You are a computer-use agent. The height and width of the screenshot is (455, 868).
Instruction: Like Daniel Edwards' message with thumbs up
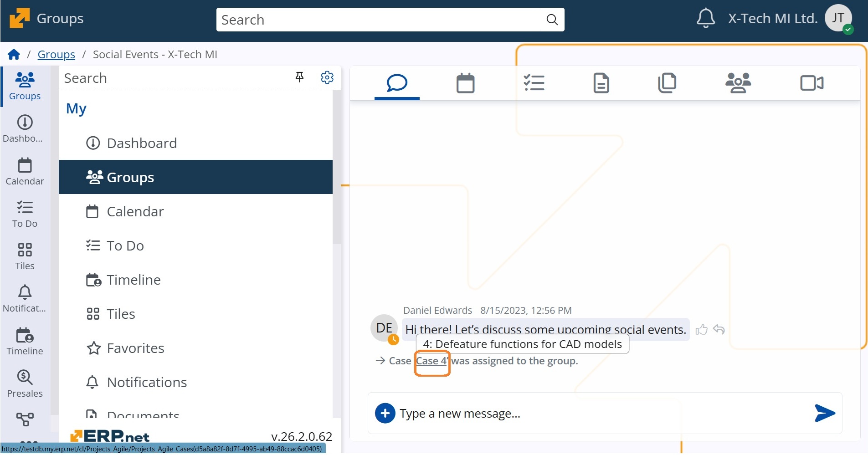pos(701,330)
